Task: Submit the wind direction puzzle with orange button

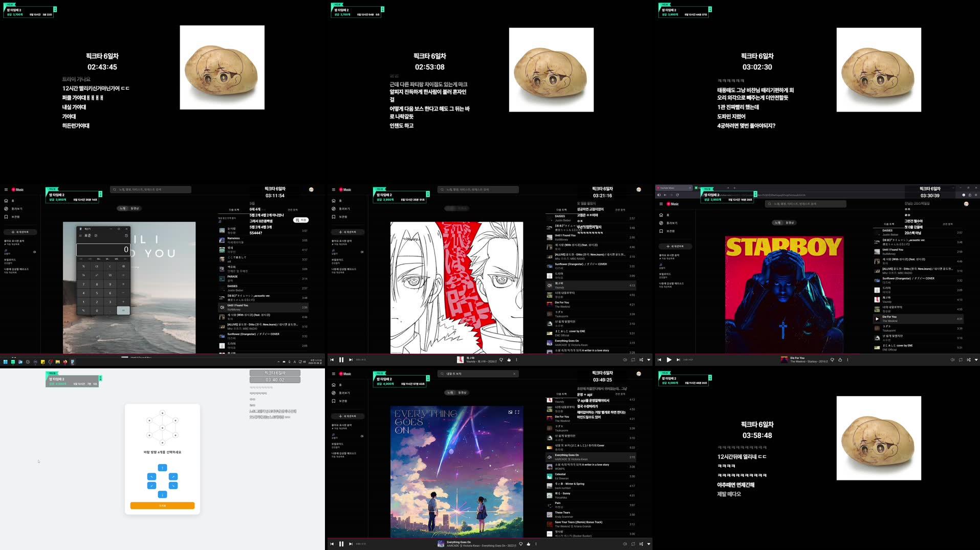Action: 162,505
